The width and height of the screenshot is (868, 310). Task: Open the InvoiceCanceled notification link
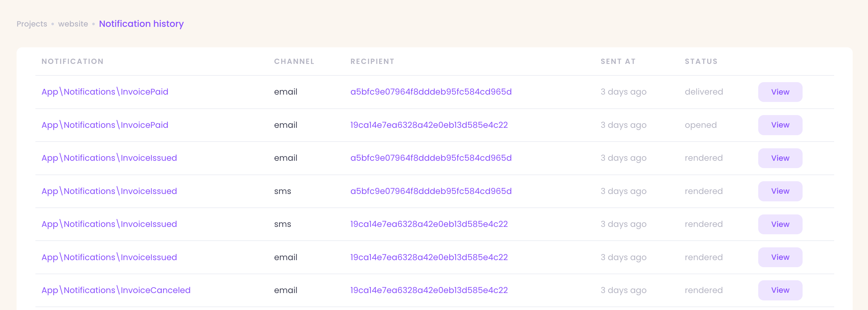[116, 290]
